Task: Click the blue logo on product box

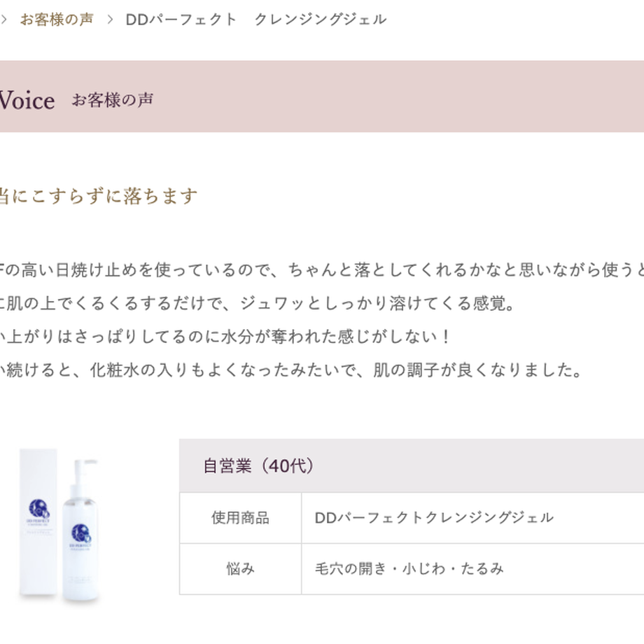Action: (38, 509)
